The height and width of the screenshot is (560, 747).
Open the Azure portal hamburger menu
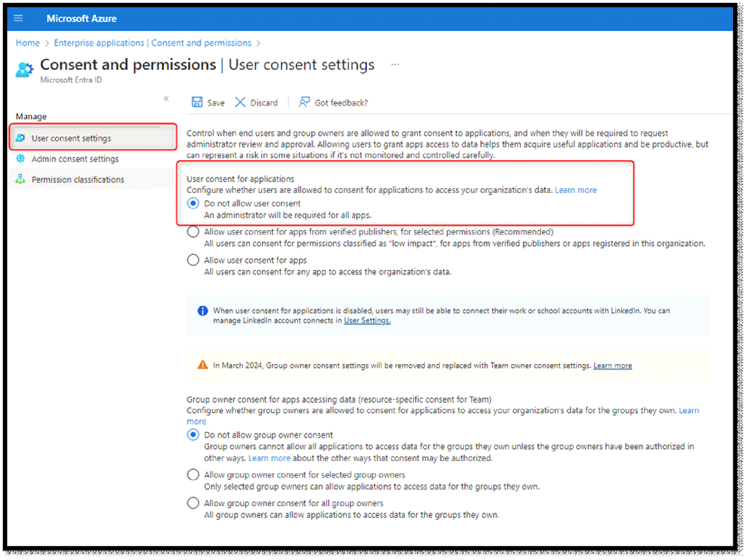coord(18,18)
